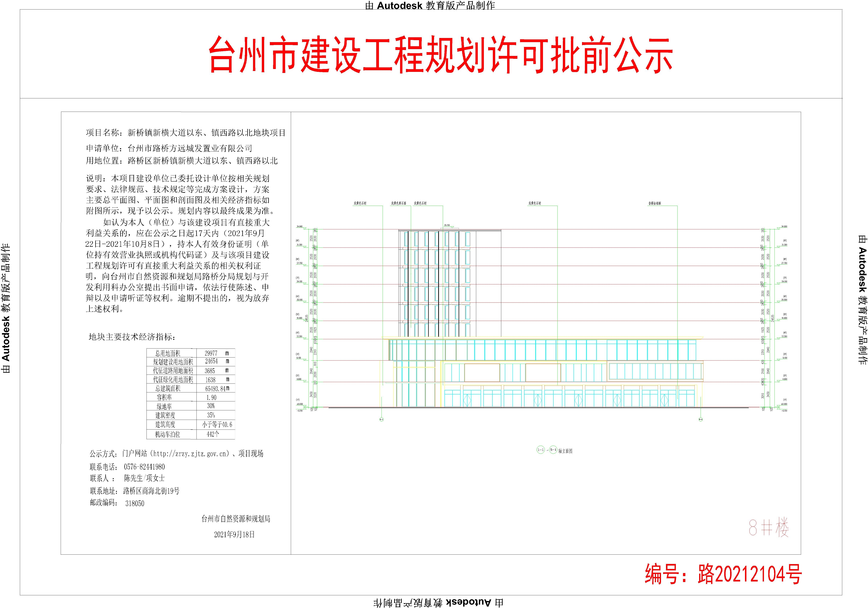Click the 5-1 axis marker circle below elevation
The image size is (868, 608).
pos(701,419)
